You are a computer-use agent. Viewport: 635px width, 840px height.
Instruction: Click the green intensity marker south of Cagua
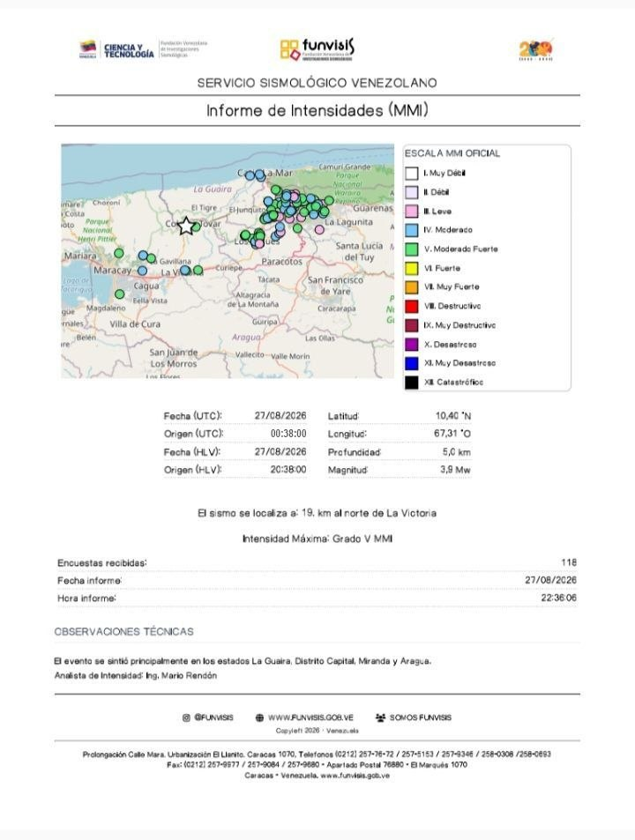[x=119, y=294]
